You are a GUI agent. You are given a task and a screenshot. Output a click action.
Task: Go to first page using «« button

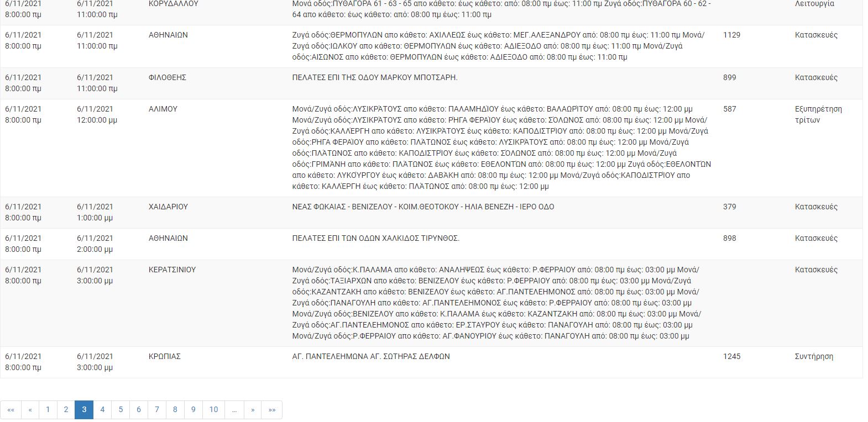tap(11, 410)
